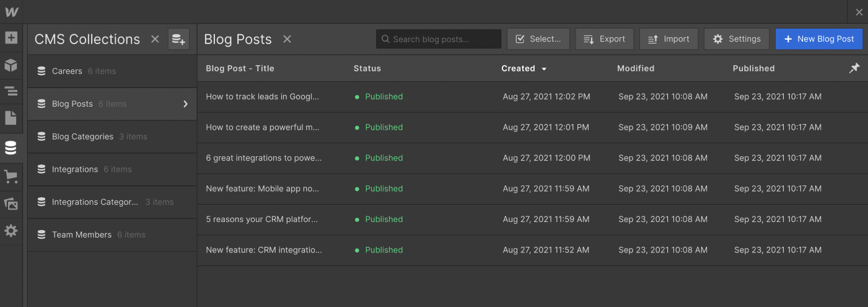Open 'How to track leads' post
The height and width of the screenshot is (307, 868).
[x=262, y=97]
